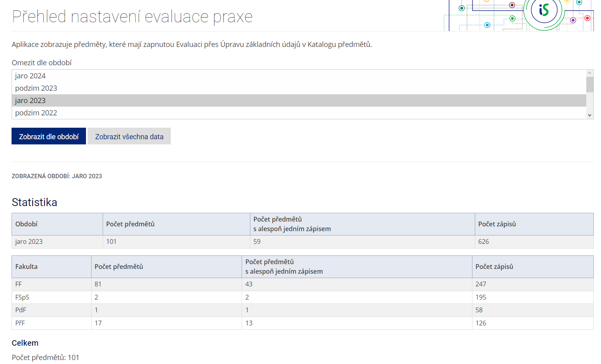Click the period listbox scrollbar thumb
Image resolution: width=601 pixels, height=364 pixels.
click(x=590, y=84)
